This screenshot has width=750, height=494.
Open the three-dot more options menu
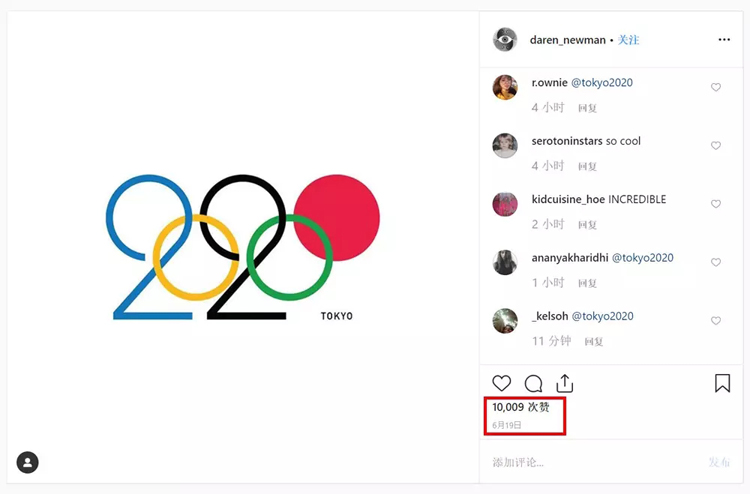click(724, 40)
